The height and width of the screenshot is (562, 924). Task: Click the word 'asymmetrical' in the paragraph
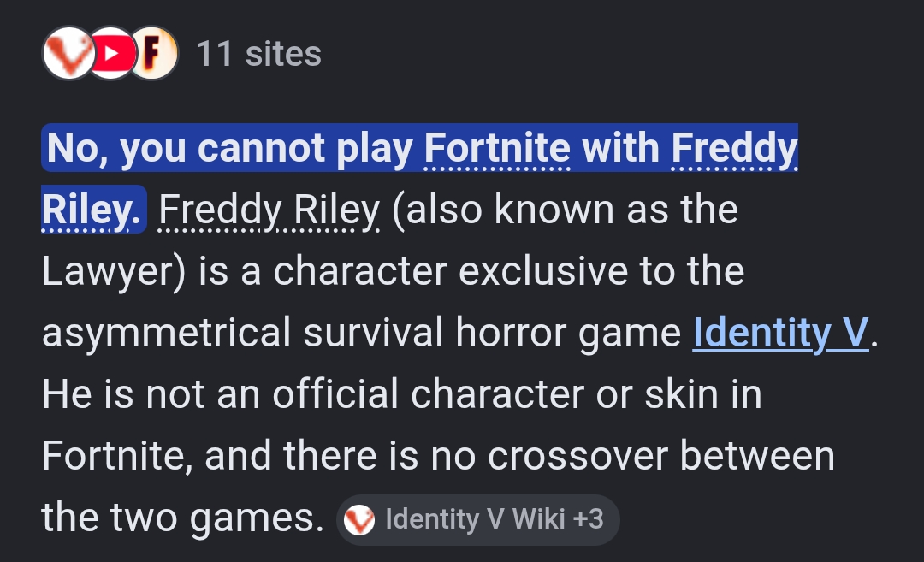coord(166,333)
